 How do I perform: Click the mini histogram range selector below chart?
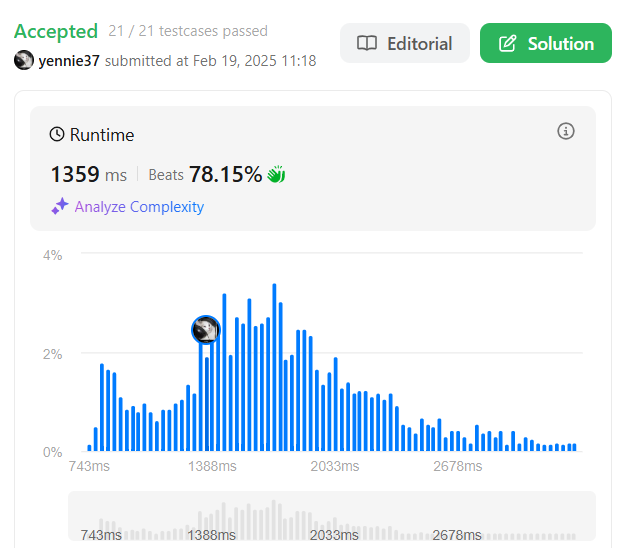[332, 516]
